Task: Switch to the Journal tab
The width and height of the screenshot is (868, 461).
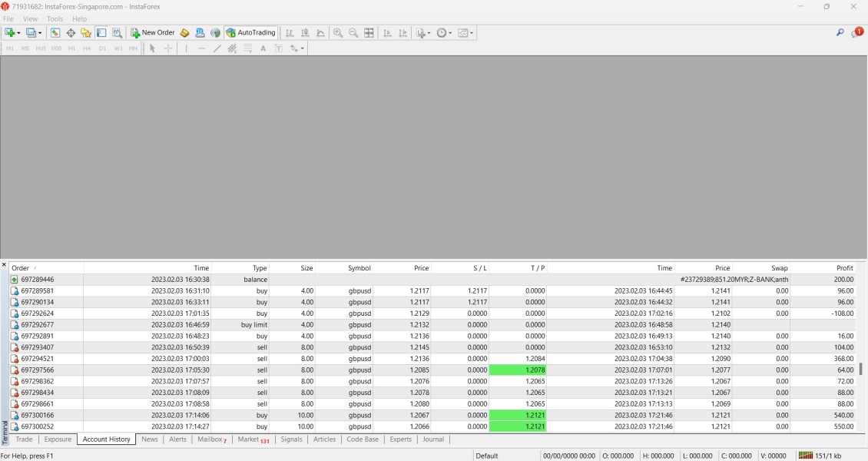Action: (x=433, y=439)
